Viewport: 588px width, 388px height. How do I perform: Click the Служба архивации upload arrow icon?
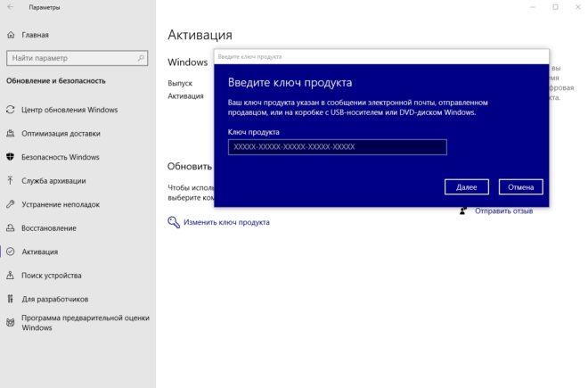point(11,181)
